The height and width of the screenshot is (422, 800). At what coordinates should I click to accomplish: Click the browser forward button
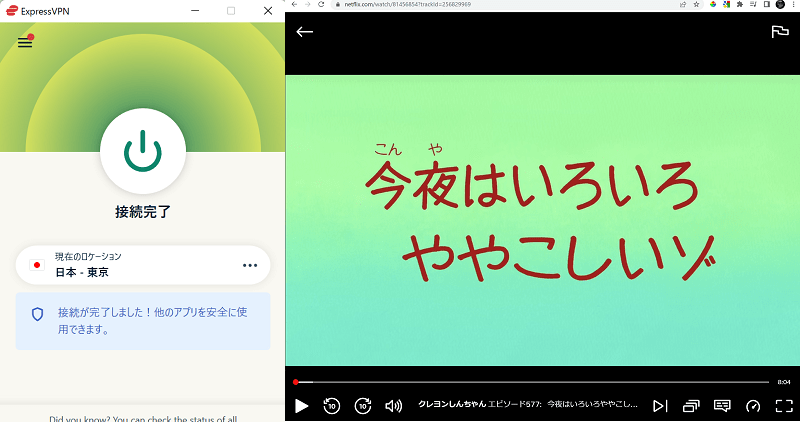click(x=308, y=4)
